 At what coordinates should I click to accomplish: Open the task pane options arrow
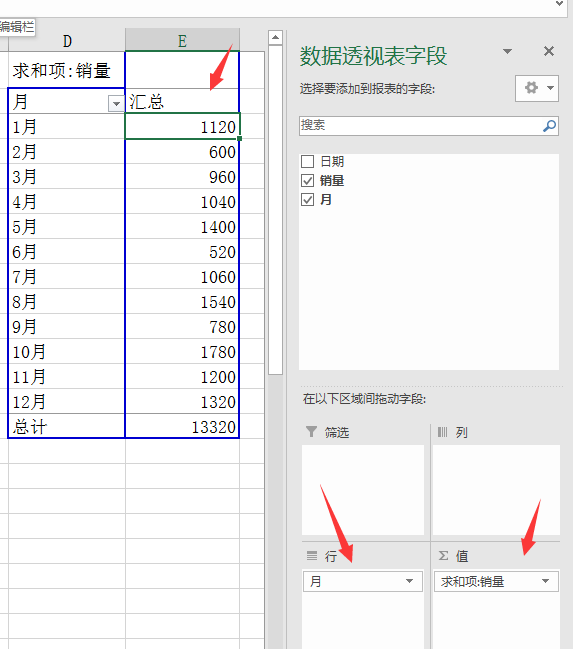point(507,51)
